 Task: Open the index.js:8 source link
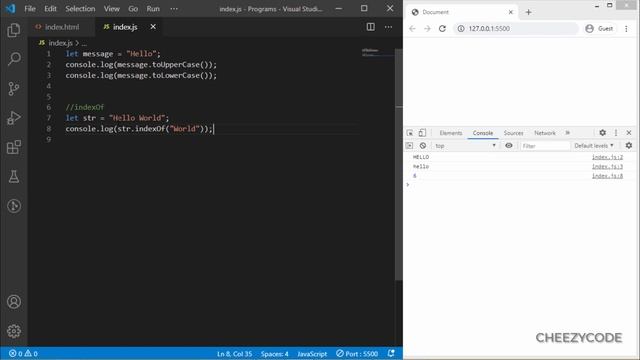[607, 176]
